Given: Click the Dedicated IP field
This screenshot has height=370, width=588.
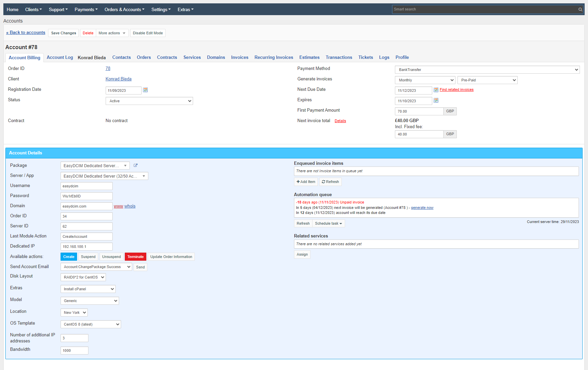Looking at the screenshot, I should (x=86, y=247).
